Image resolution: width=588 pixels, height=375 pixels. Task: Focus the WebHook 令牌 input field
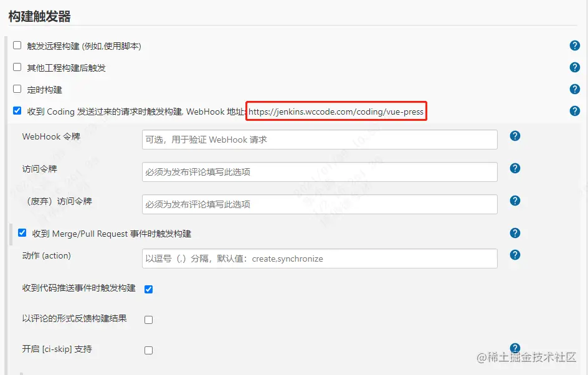[320, 140]
